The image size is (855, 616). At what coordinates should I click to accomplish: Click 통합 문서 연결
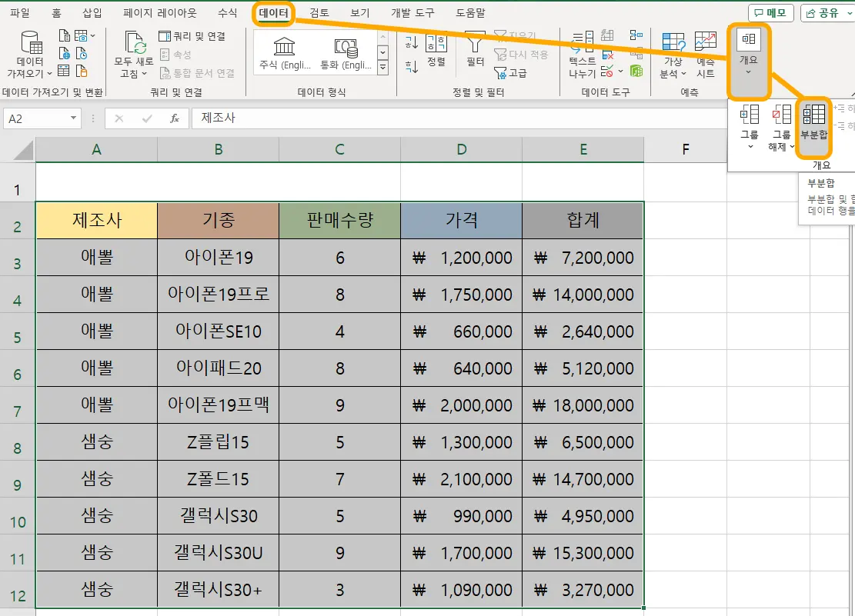197,73
